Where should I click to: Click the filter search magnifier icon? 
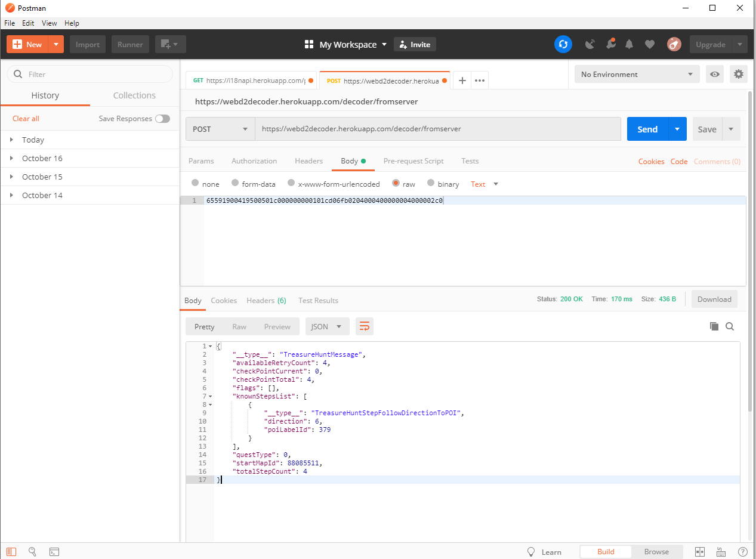tap(17, 74)
